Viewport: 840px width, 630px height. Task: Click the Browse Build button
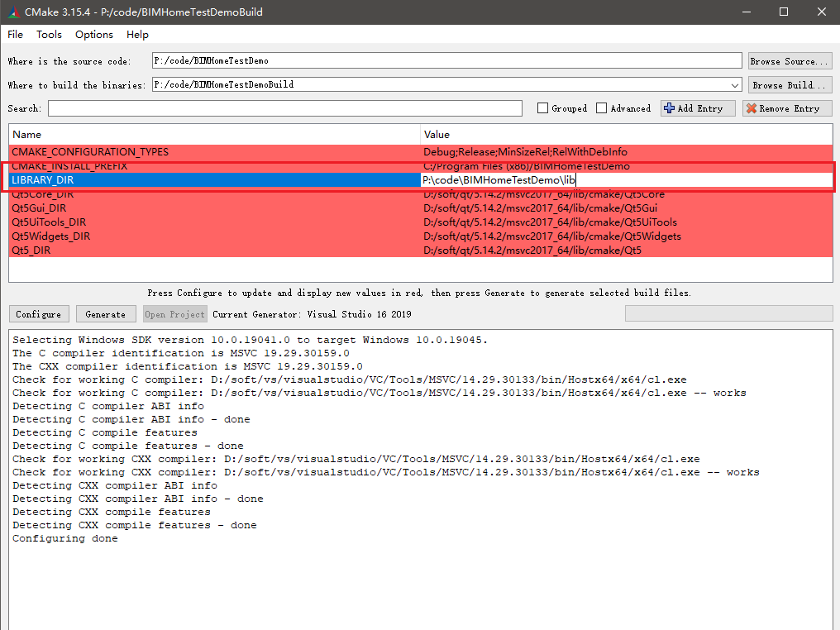789,84
